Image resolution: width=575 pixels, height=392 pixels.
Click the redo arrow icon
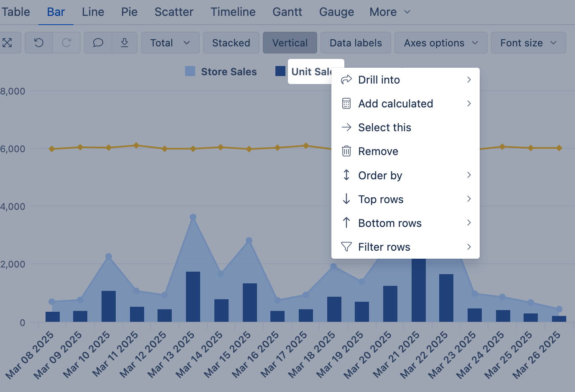66,43
